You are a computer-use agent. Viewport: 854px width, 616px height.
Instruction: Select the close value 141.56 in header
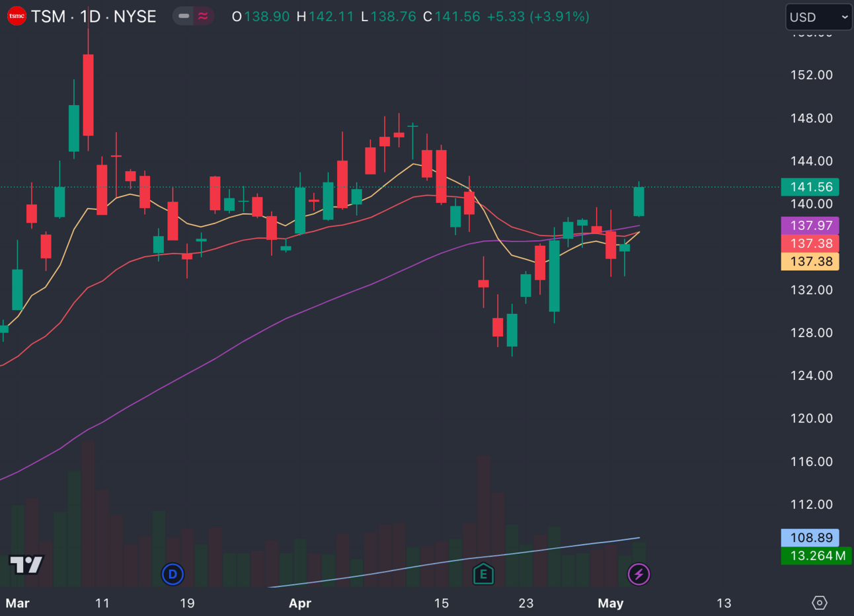(457, 17)
